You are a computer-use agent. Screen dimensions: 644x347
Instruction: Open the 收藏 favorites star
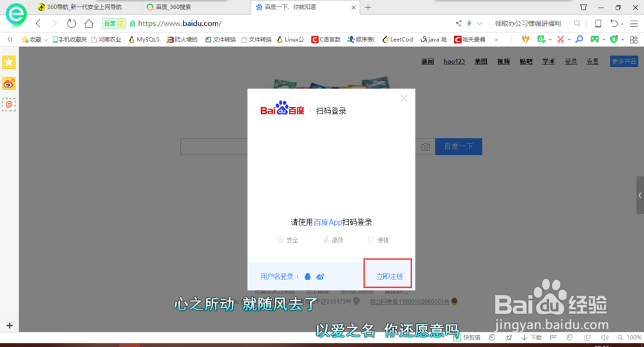(x=31, y=39)
